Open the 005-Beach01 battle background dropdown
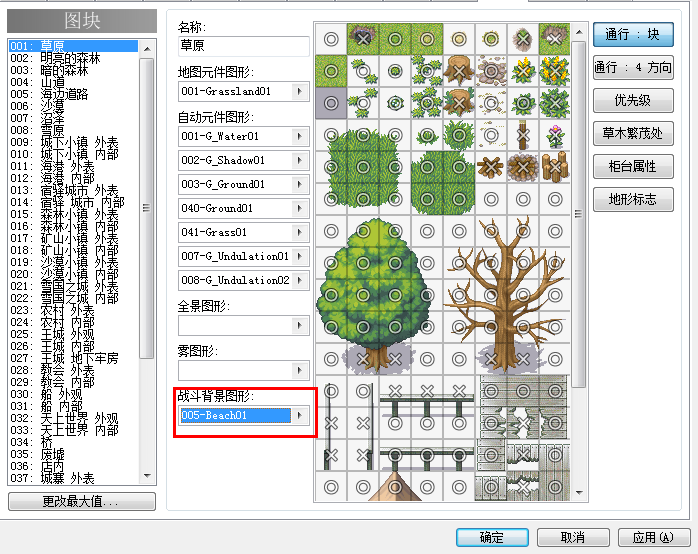 pyautogui.click(x=300, y=415)
